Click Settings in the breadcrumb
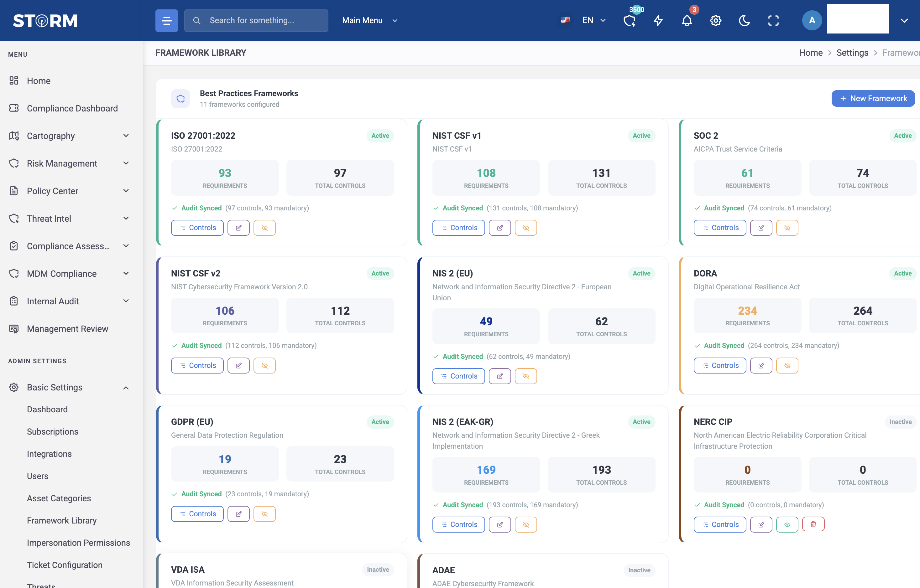This screenshot has height=588, width=920. pyautogui.click(x=852, y=53)
